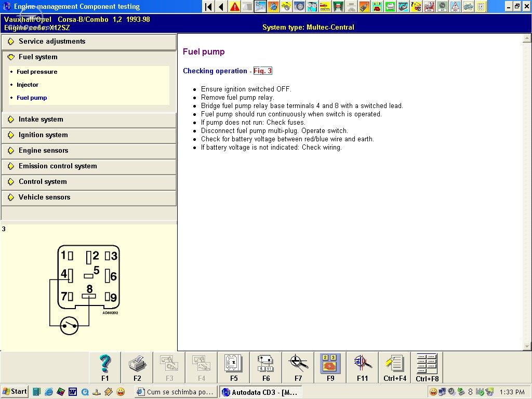
Task: Click the F6 wiring diagram icon
Action: click(266, 367)
